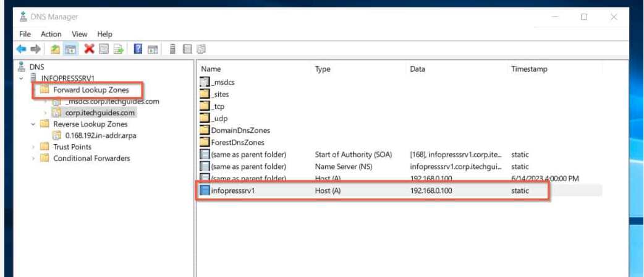This screenshot has width=644, height=277.
Task: Expand the Conditional Forwarders node
Action: tap(33, 158)
